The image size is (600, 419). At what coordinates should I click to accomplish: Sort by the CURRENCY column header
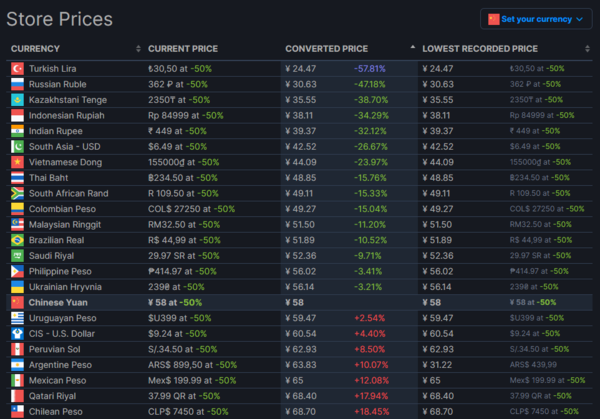(35, 49)
